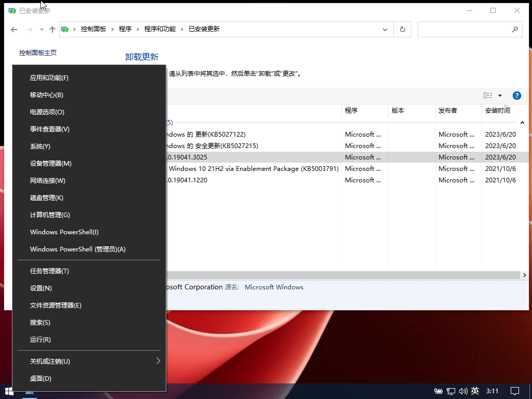Expand 关机或注销(U) submenu

point(89,362)
